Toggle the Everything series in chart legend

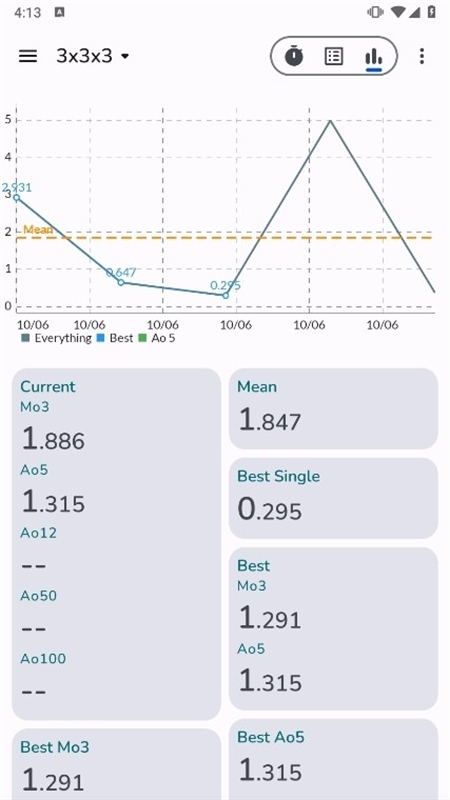tap(57, 338)
